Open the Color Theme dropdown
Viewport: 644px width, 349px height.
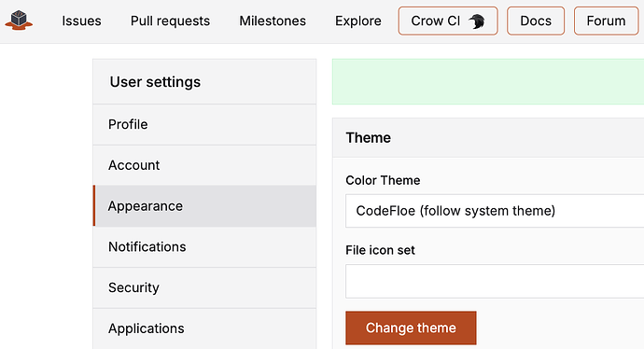click(x=495, y=211)
